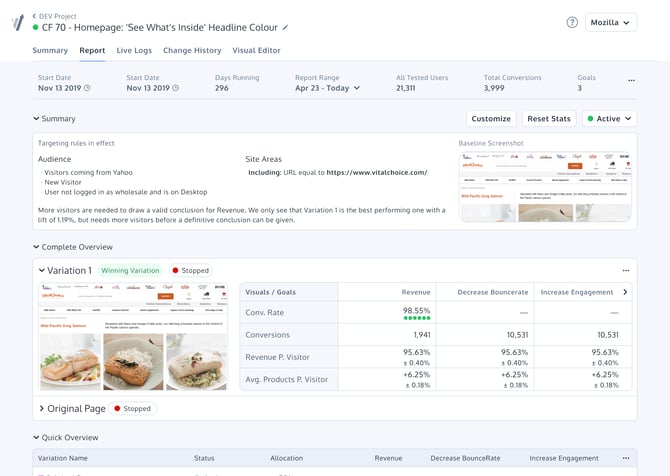Click the help question mark icon

point(572,22)
